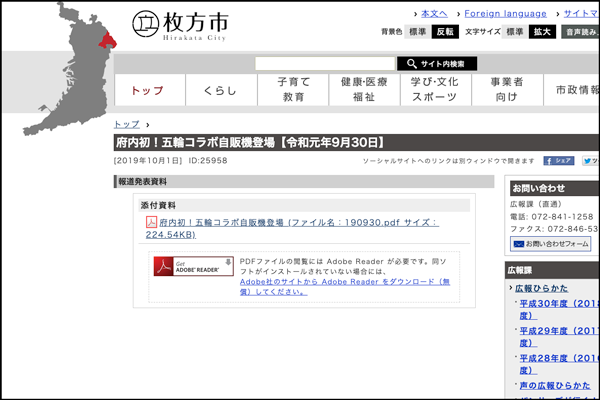The width and height of the screenshot is (600, 400).
Task: Switch background color to 反転
Action: 445,32
